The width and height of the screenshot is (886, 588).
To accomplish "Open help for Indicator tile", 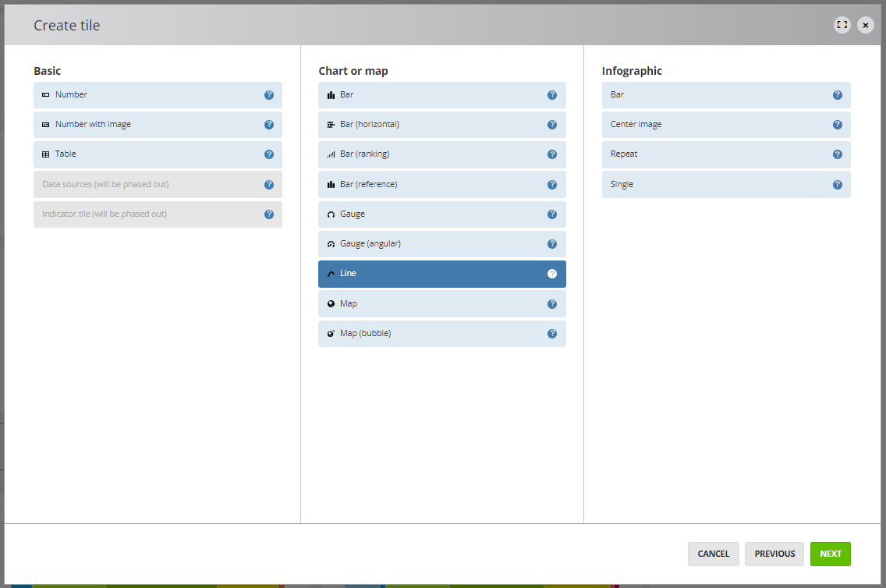I will pos(269,214).
